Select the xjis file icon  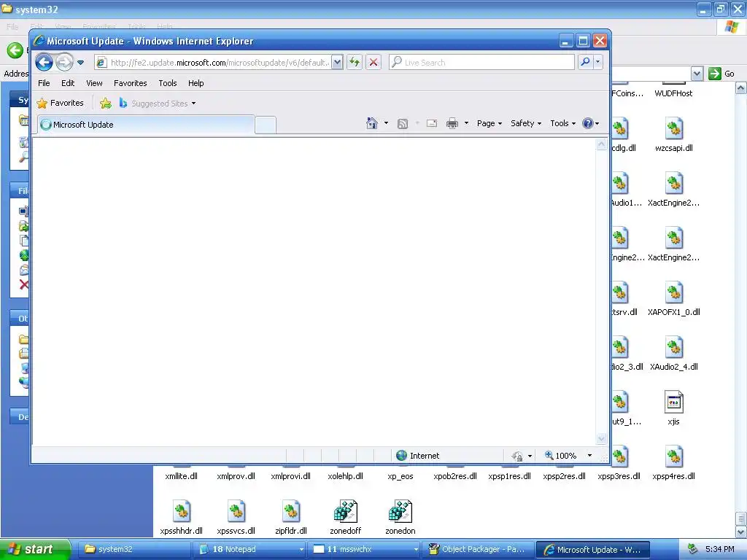click(x=673, y=402)
